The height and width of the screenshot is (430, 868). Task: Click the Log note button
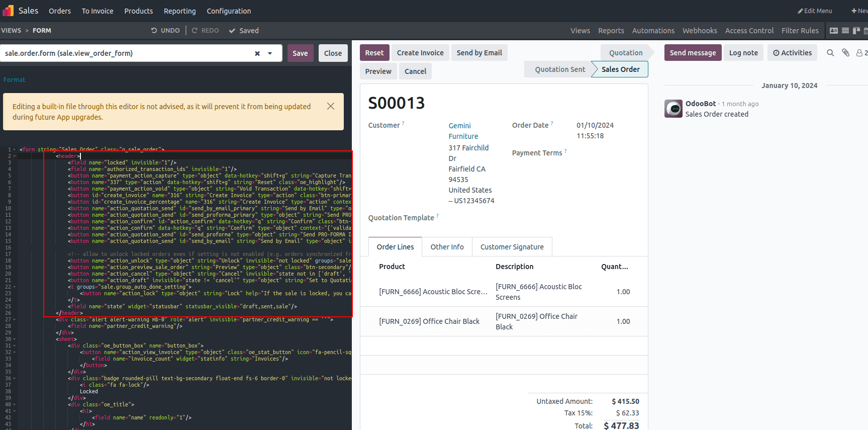[x=743, y=53]
